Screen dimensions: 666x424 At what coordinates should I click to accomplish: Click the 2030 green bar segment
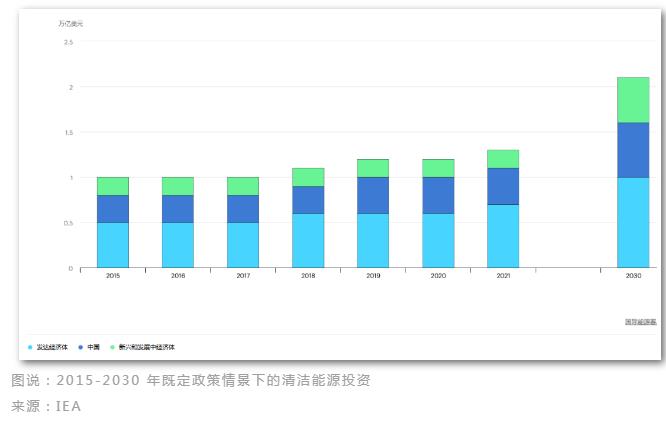[x=633, y=100]
